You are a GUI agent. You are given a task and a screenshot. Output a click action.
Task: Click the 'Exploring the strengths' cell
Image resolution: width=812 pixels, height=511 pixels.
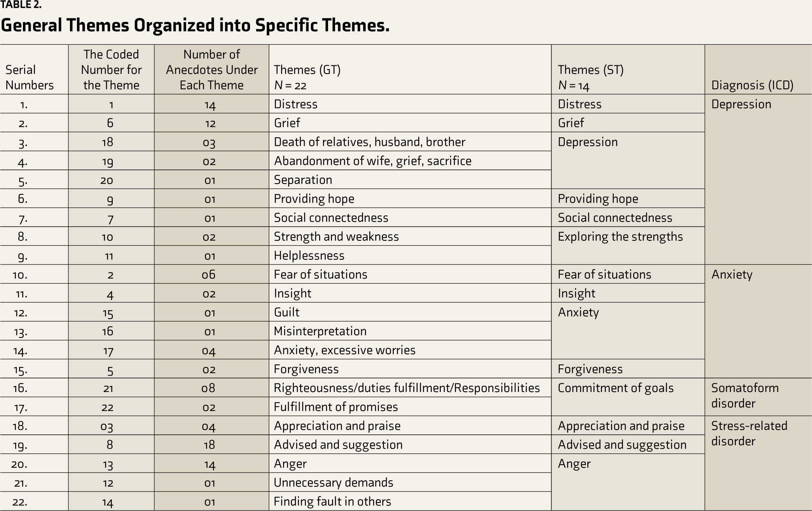coord(620,237)
